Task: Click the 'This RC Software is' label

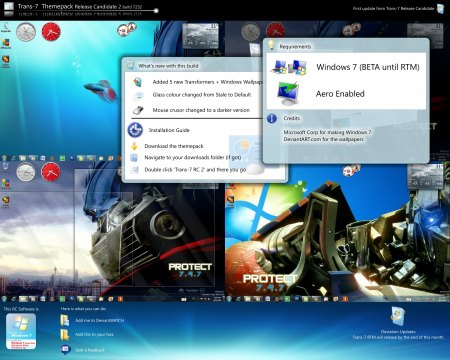Action: (21, 309)
